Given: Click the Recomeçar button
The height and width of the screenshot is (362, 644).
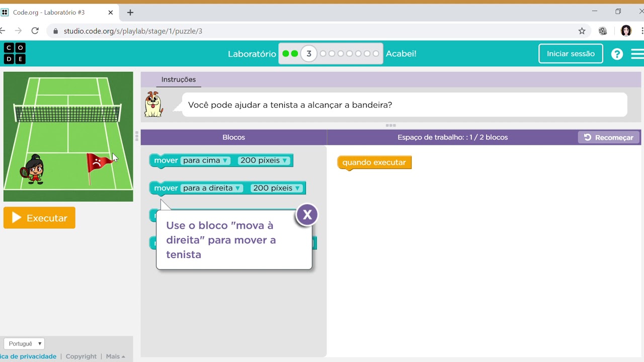Looking at the screenshot, I should coord(609,137).
